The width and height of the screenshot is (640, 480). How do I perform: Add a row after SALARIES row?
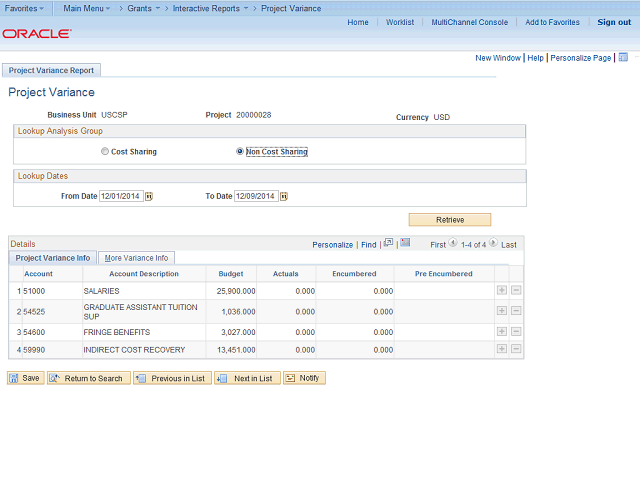[x=501, y=290]
